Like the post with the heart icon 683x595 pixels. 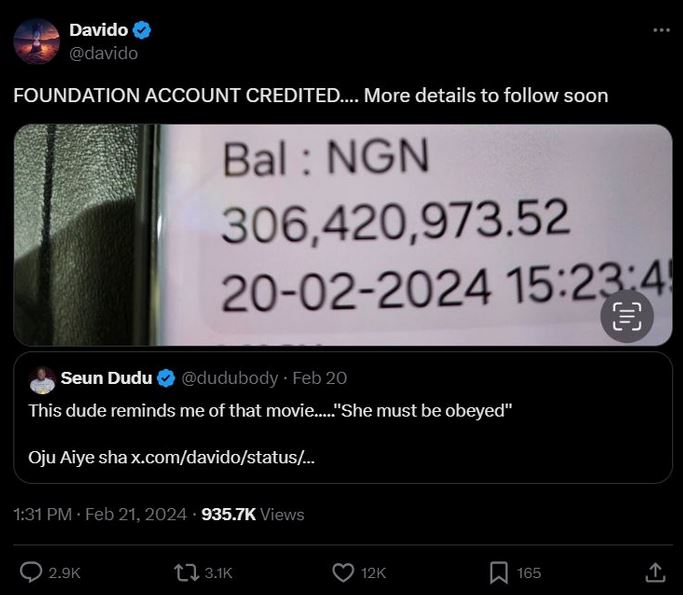343,573
